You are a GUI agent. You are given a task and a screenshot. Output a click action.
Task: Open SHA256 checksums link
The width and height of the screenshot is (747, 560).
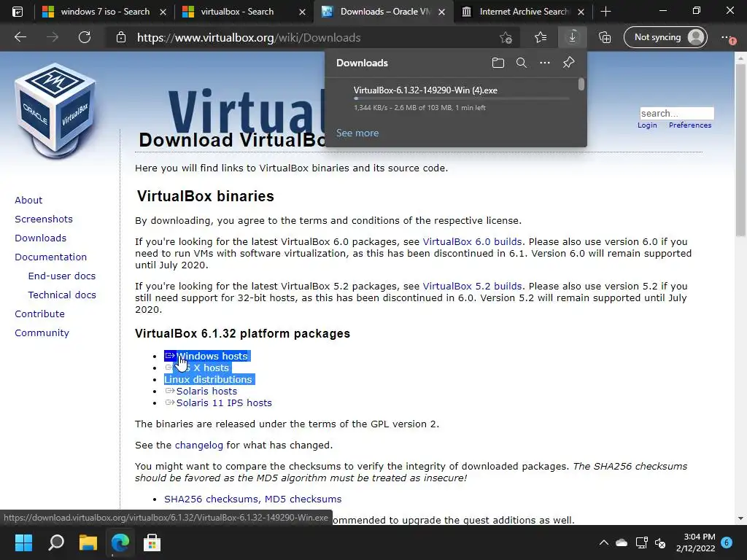[x=212, y=499]
